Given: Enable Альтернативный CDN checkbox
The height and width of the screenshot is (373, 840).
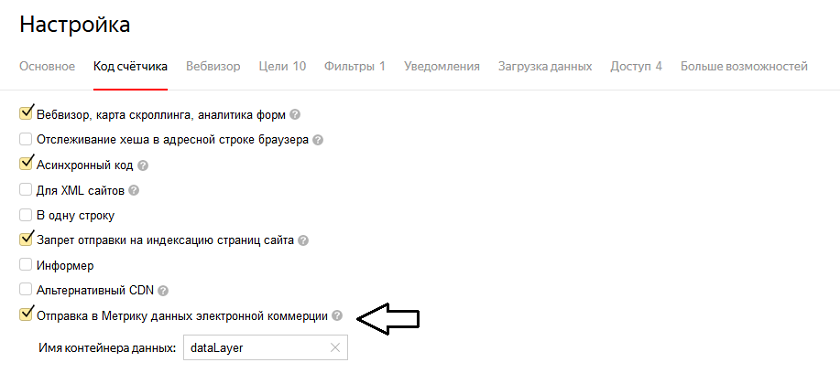Looking at the screenshot, I should (26, 290).
